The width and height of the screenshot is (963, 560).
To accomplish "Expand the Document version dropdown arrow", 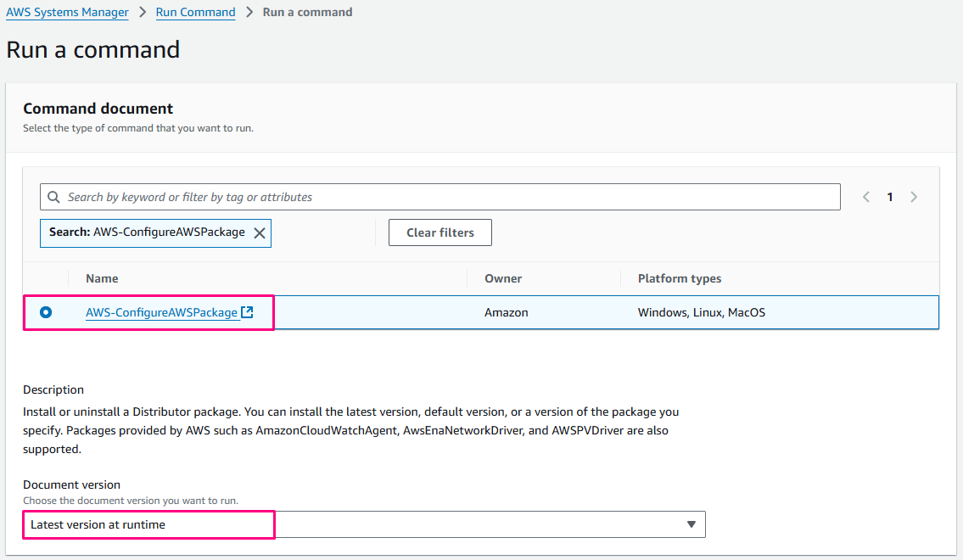I will 691,524.
